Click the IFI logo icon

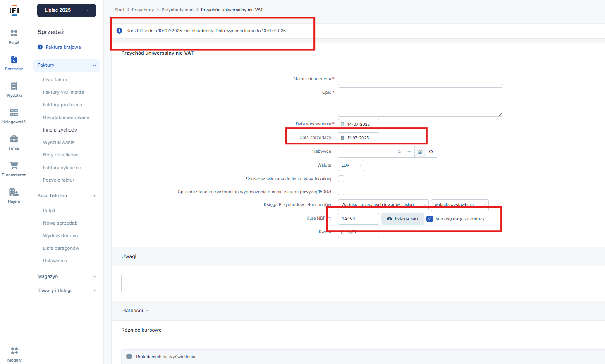click(14, 10)
